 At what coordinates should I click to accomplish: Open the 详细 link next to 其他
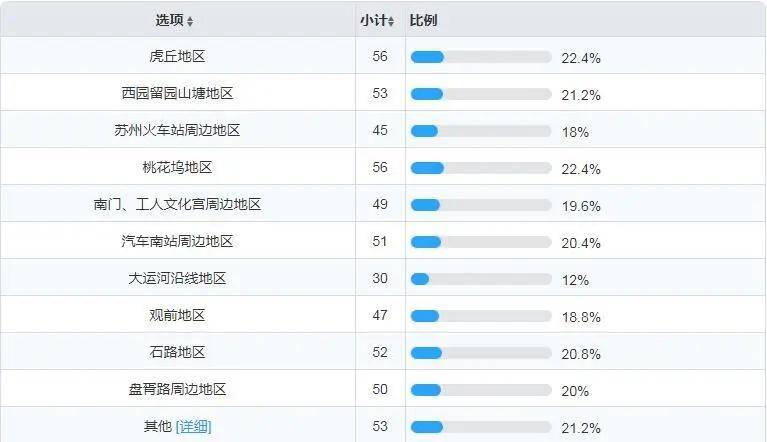pyautogui.click(x=193, y=426)
